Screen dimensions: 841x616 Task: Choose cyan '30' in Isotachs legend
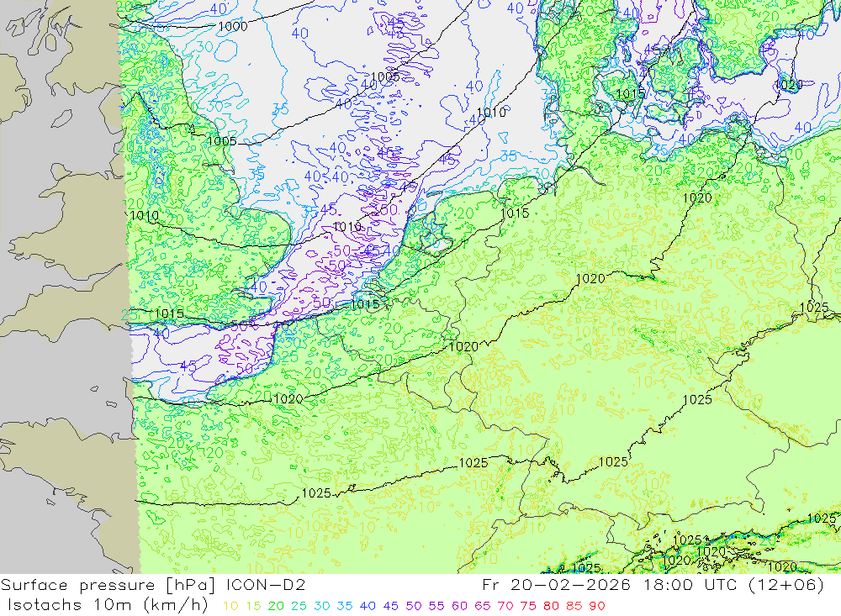[x=322, y=606]
